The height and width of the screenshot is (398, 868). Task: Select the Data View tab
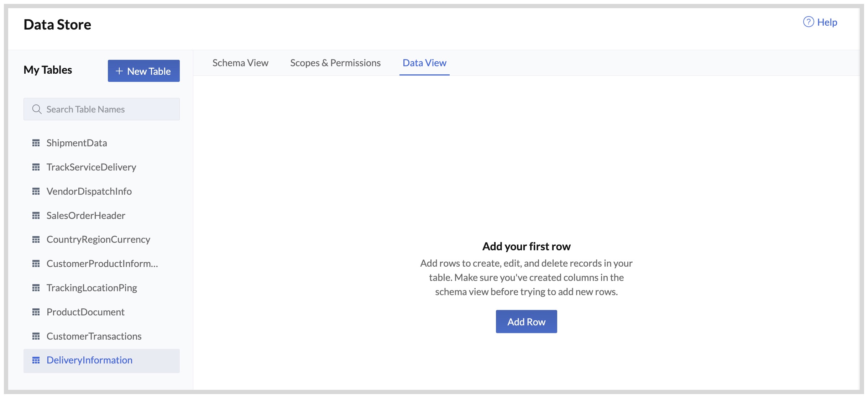pyautogui.click(x=424, y=63)
